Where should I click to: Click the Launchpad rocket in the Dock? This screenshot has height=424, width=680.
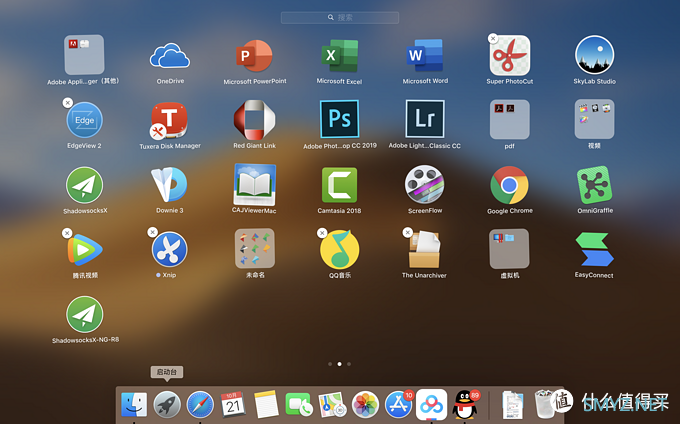tap(167, 405)
